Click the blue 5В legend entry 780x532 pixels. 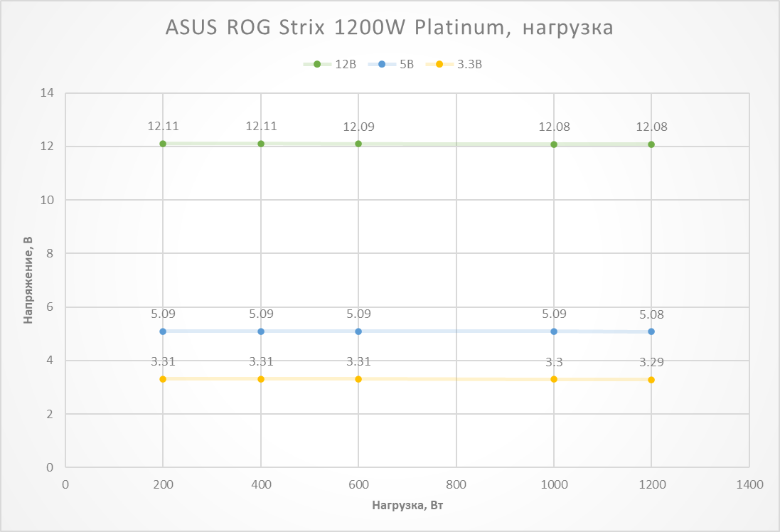click(391, 64)
